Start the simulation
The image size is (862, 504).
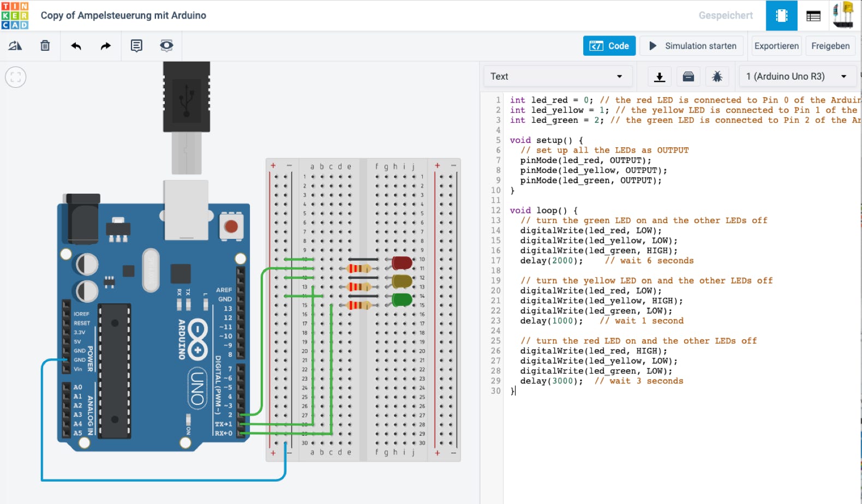(x=693, y=46)
